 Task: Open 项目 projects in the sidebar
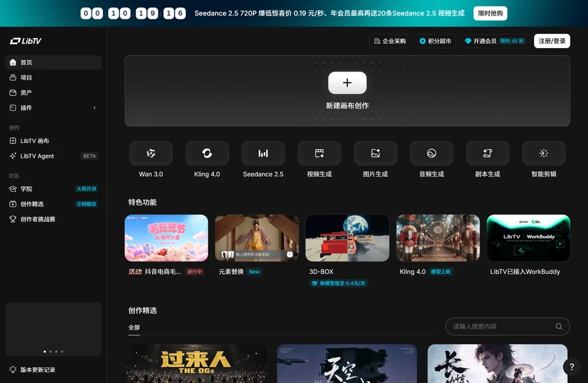tap(53, 78)
